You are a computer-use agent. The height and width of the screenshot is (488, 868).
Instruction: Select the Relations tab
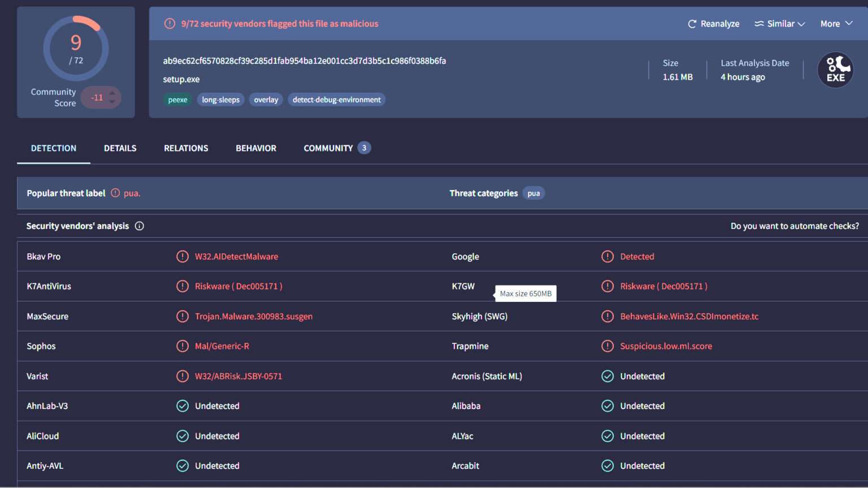tap(185, 148)
